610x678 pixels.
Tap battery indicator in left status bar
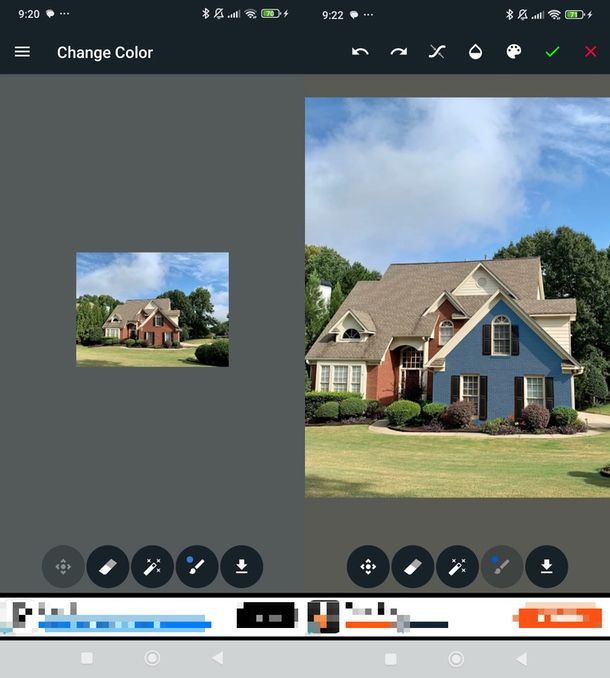tap(271, 14)
